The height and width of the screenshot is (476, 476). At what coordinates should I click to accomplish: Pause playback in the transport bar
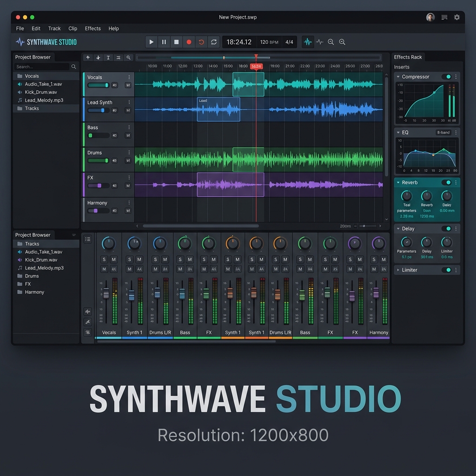164,42
